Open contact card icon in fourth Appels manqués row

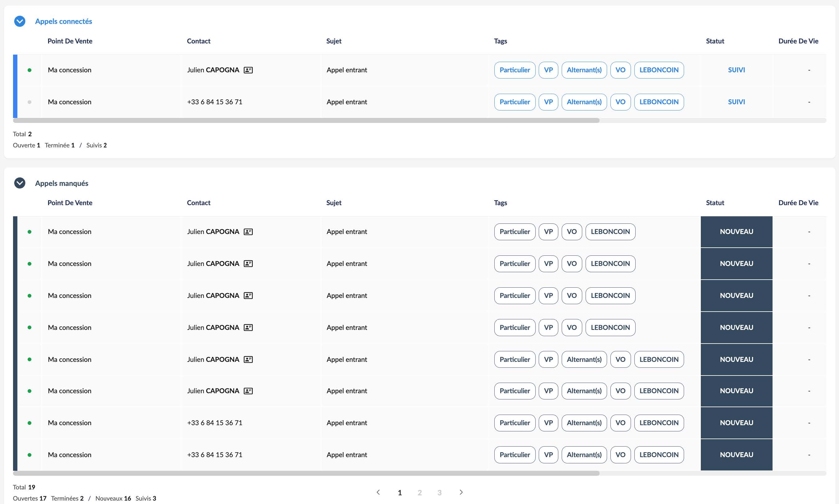(248, 327)
